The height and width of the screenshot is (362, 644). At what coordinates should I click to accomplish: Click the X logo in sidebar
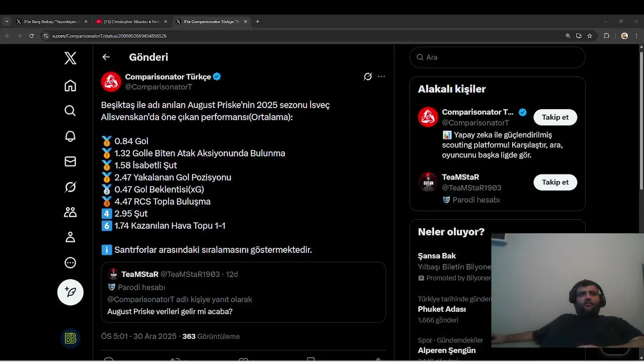(70, 58)
